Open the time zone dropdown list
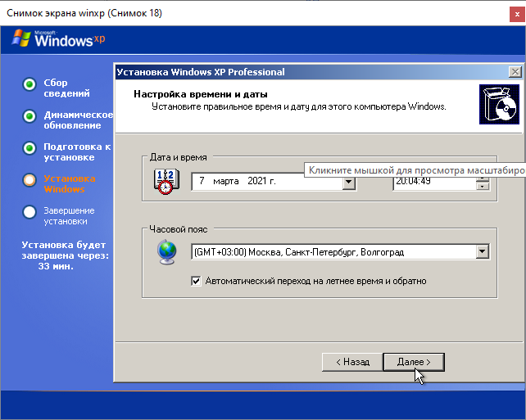The image size is (526, 420). tap(483, 251)
